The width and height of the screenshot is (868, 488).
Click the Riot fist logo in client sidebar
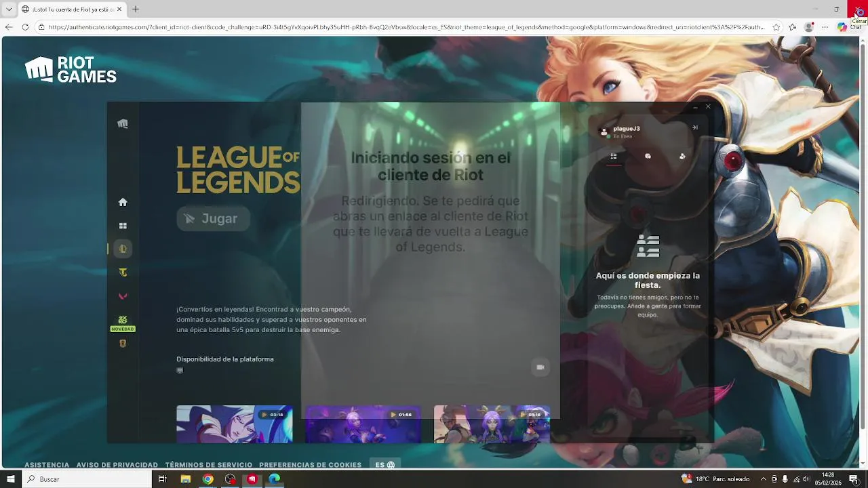point(123,123)
